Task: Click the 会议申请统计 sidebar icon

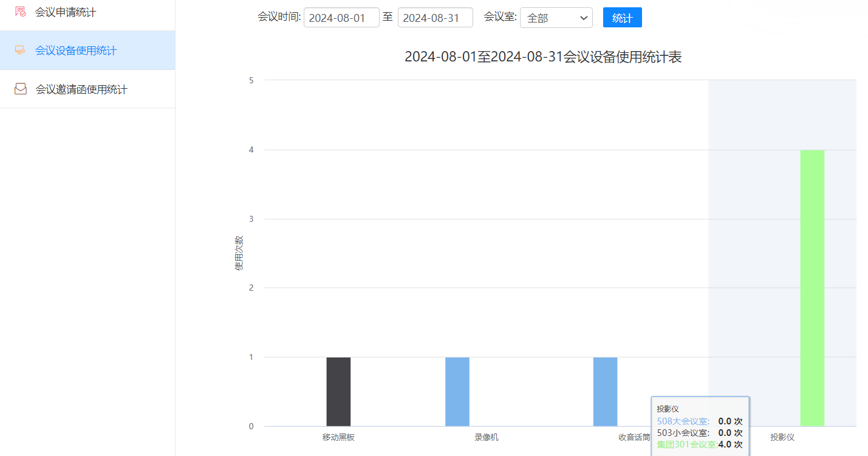Action: (20, 12)
